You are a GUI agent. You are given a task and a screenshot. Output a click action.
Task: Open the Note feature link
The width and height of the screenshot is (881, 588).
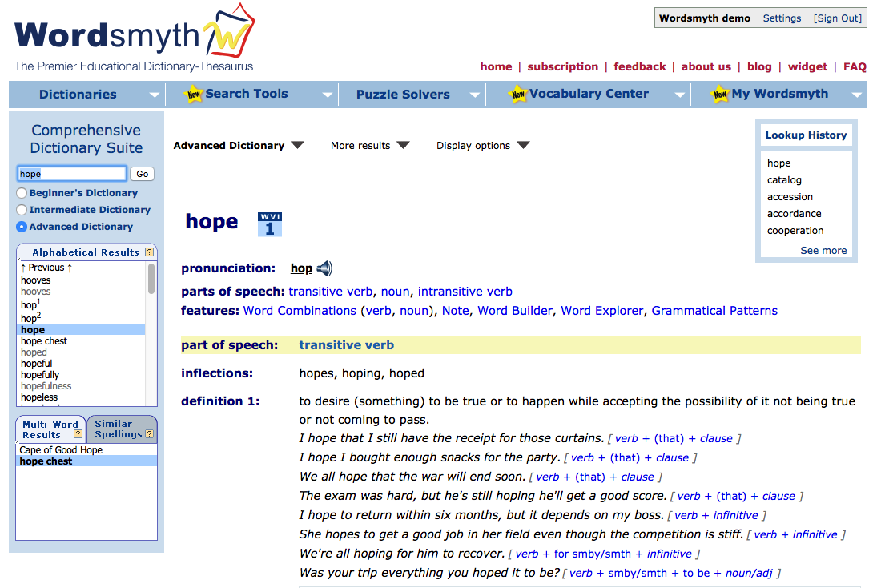tap(455, 311)
